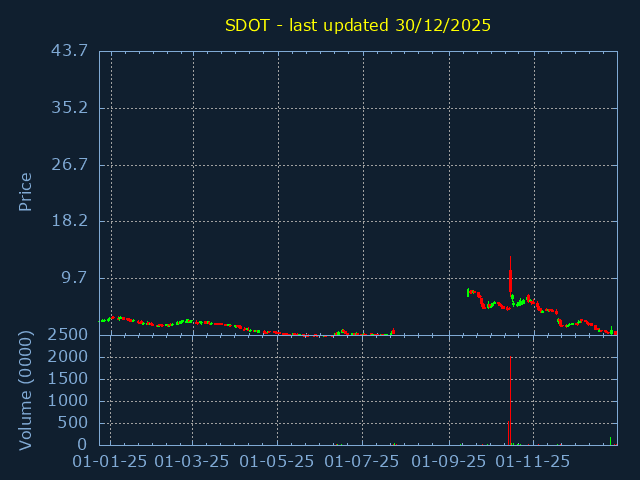640x480 pixels.
Task: Select the 01-05-25 date marker
Action: (279, 462)
